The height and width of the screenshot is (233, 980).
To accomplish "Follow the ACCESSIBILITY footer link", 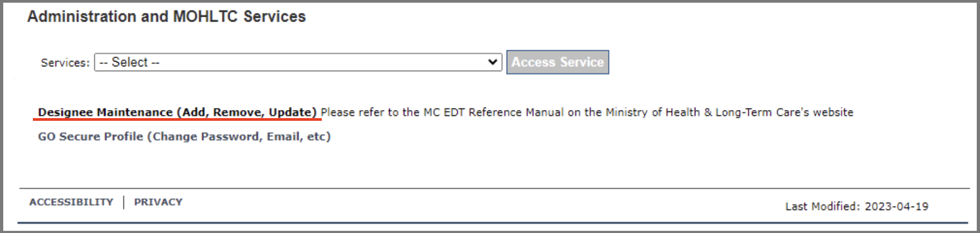I will point(71,202).
